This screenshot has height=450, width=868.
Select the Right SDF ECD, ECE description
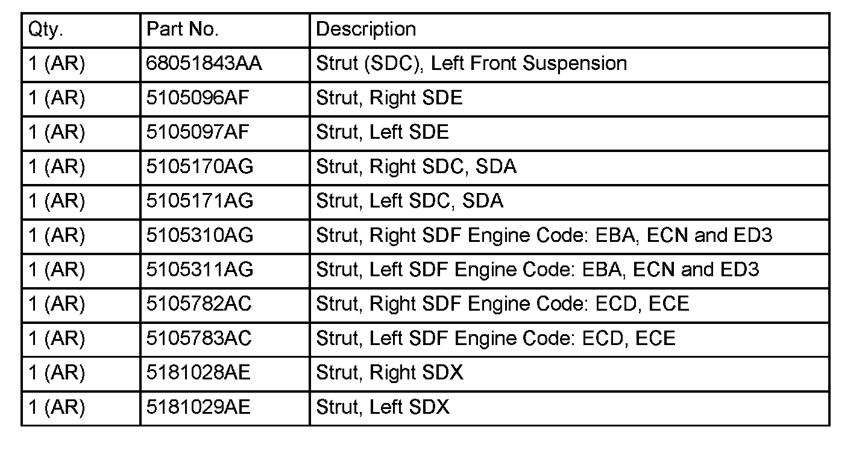coord(502,304)
